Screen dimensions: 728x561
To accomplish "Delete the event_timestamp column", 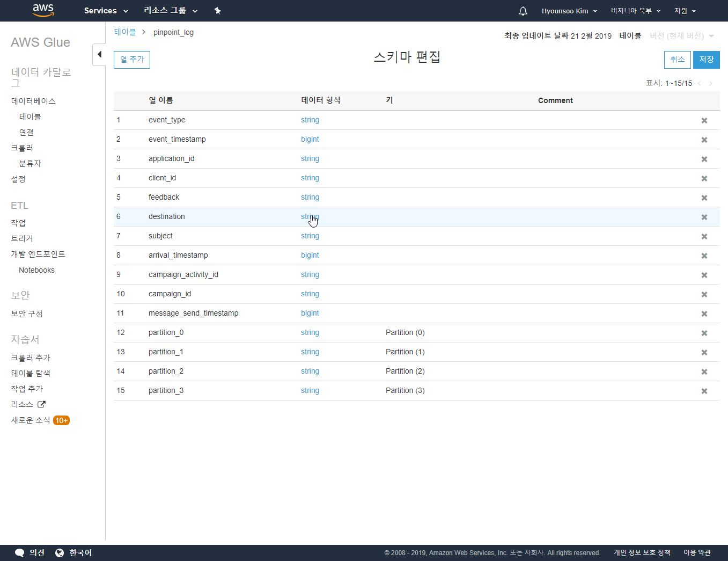I will (x=704, y=140).
